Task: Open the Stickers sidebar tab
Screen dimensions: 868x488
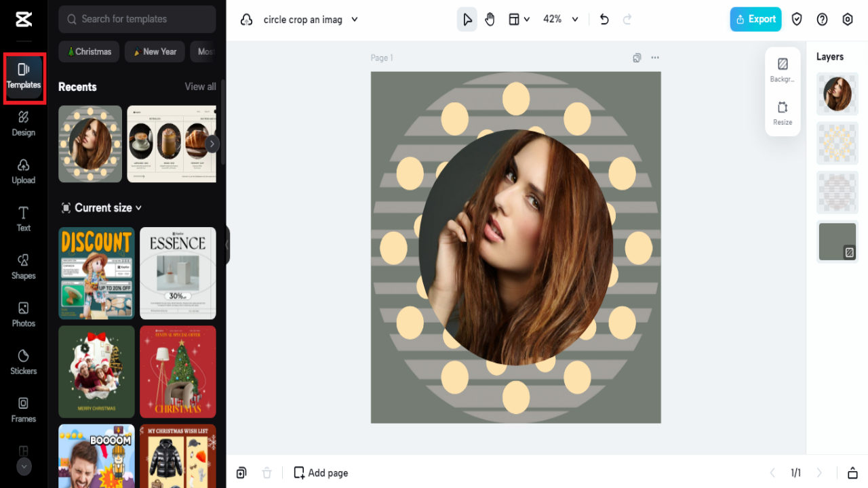Action: click(x=24, y=362)
